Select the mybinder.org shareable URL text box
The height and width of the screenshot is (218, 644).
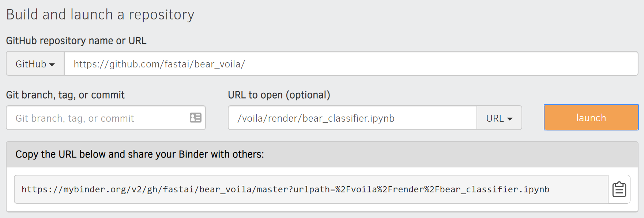311,189
